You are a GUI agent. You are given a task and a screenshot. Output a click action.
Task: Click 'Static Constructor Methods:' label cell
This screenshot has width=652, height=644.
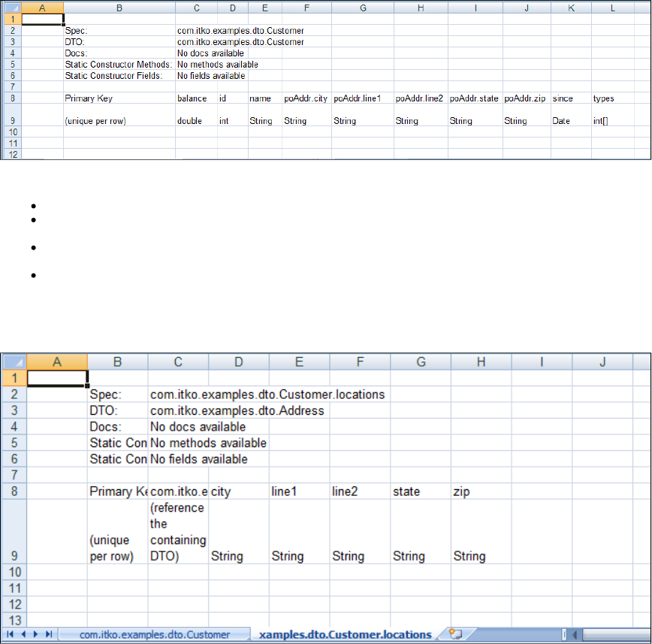tap(119, 65)
